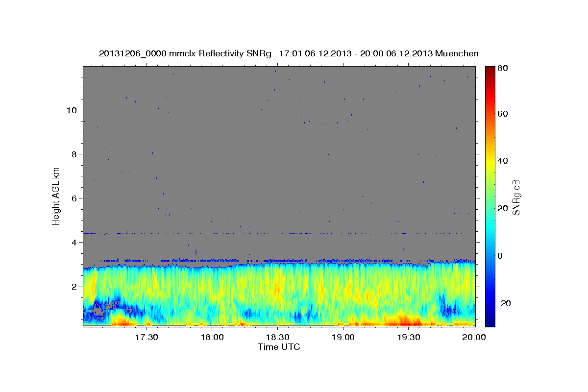The width and height of the screenshot is (588, 392).
Task: Click the 'SNRg dB' colorbar label
Action: pos(516,197)
